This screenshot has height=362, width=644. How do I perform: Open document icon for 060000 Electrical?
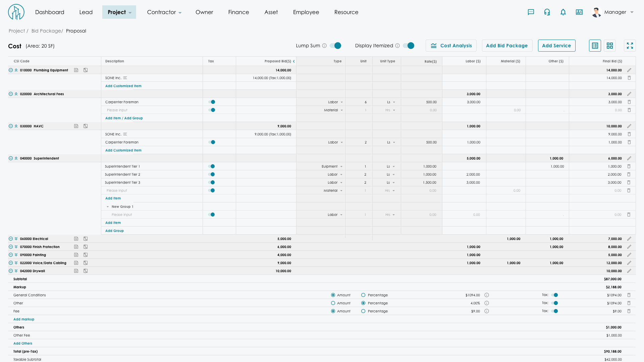pos(76,239)
